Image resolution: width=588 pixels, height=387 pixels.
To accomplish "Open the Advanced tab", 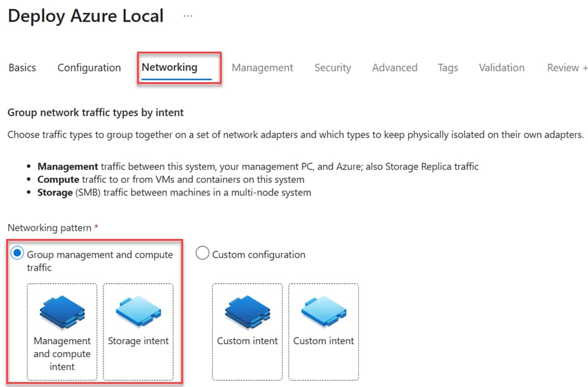I will (x=394, y=68).
